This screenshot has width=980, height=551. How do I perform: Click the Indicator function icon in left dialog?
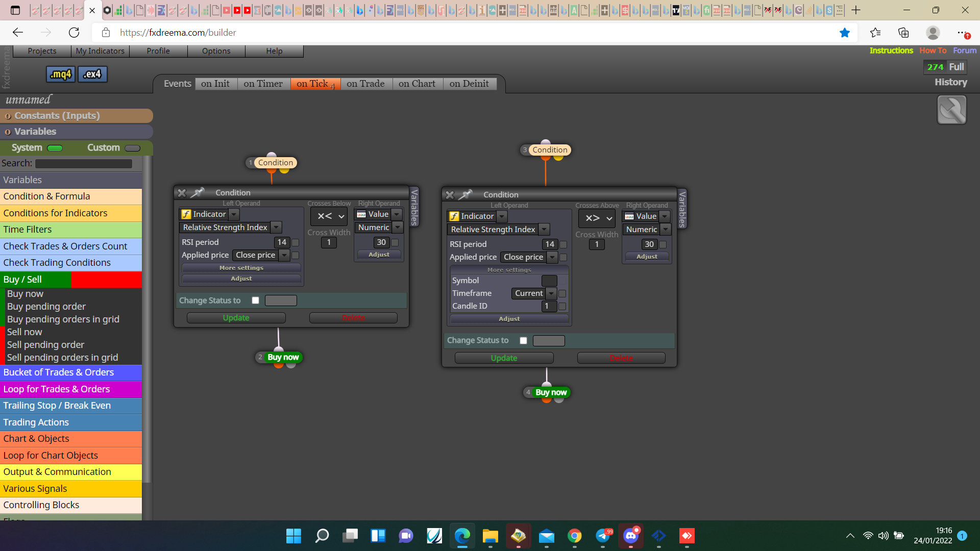pos(186,214)
